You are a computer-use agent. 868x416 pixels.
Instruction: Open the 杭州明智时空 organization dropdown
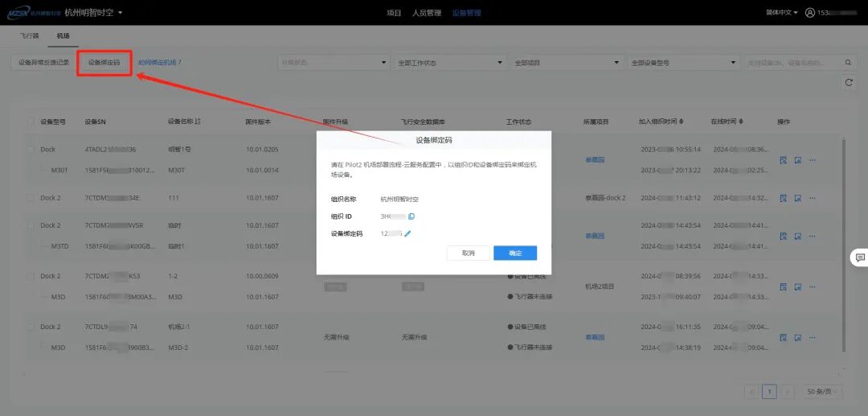click(93, 12)
